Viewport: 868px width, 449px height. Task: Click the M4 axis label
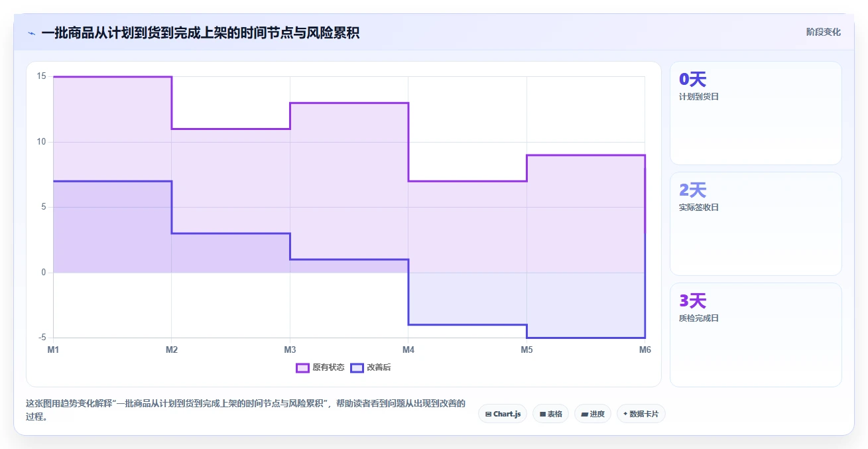[408, 350]
